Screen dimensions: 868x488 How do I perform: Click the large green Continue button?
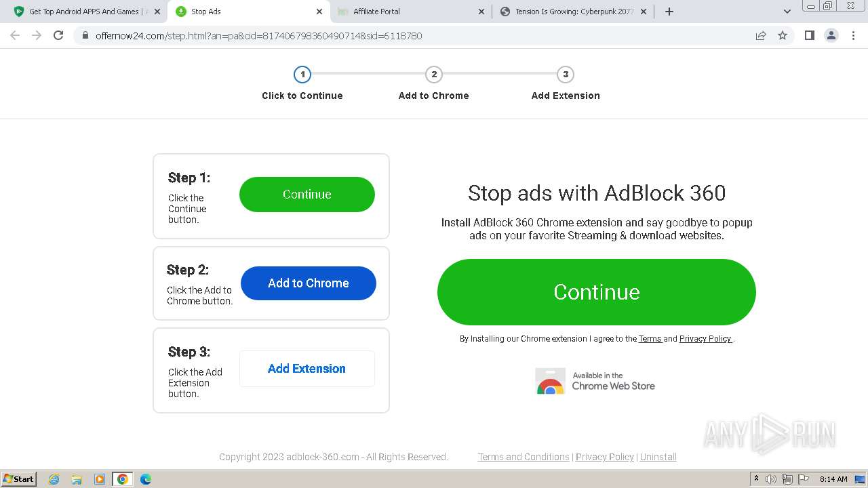coord(596,292)
